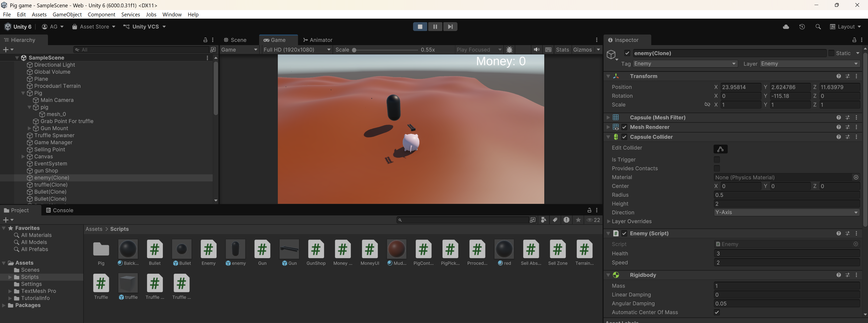Screen dimensions: 868x323
Task: Toggle the Is Trigger checkbox
Action: 717,159
